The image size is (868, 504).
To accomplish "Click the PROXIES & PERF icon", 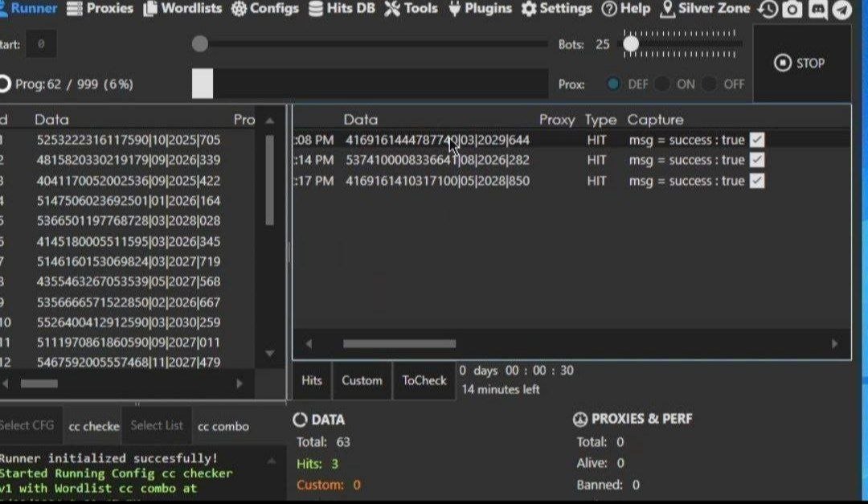I will pyautogui.click(x=579, y=420).
